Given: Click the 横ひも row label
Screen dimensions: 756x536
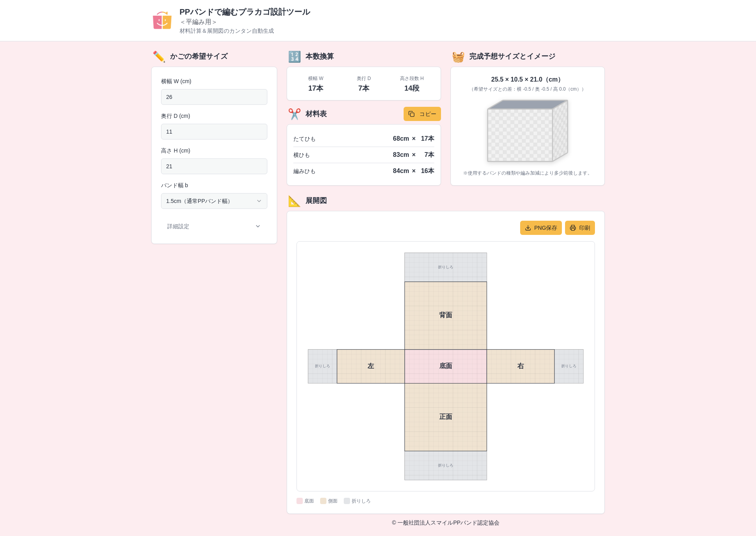Looking at the screenshot, I should [x=302, y=155].
